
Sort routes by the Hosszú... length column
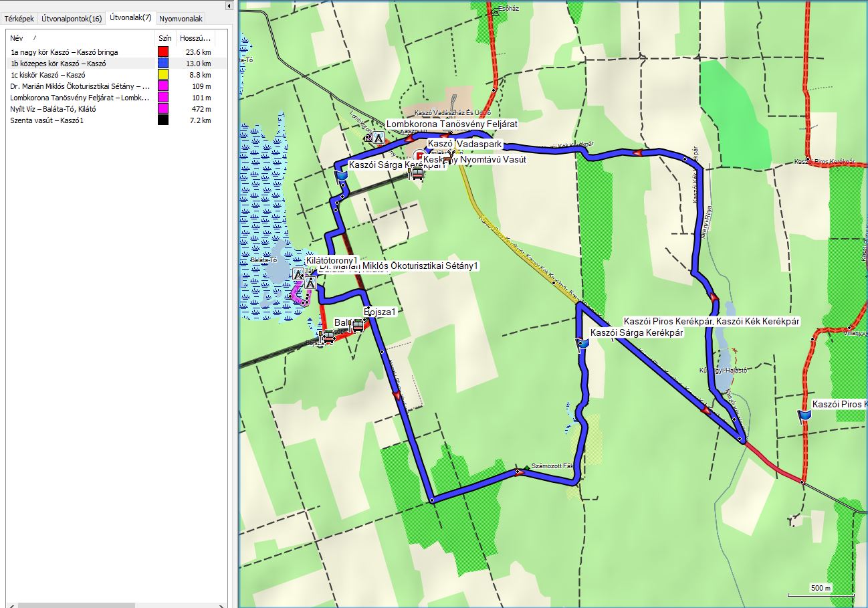(195, 38)
